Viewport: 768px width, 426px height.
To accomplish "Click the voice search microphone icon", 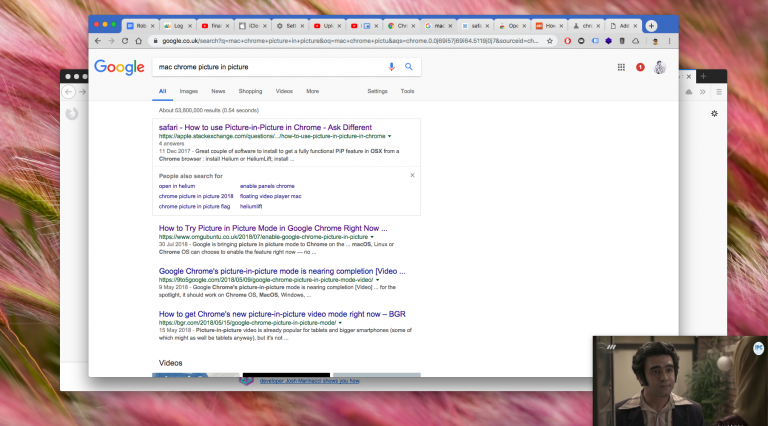I will click(x=391, y=67).
